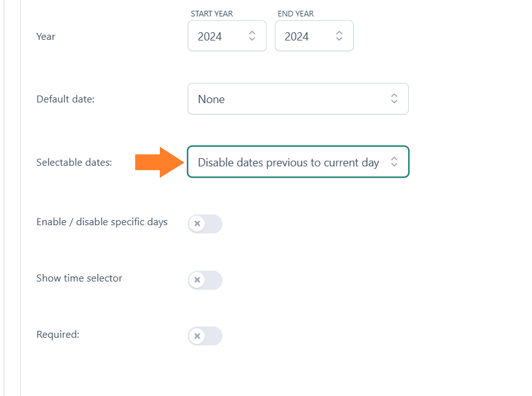
Task: Click the END YEAR caption
Action: click(x=296, y=14)
